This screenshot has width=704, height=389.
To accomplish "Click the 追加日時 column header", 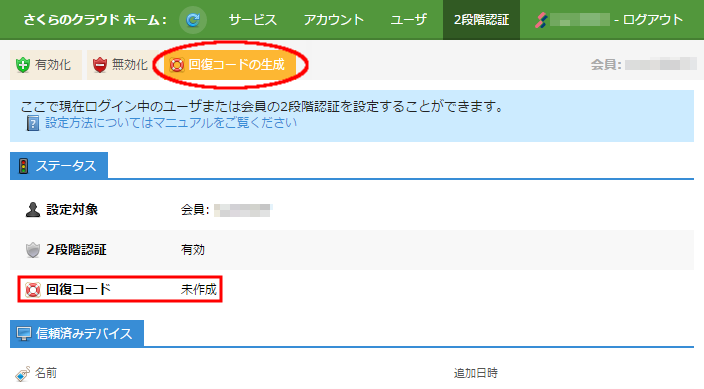I will coord(475,373).
